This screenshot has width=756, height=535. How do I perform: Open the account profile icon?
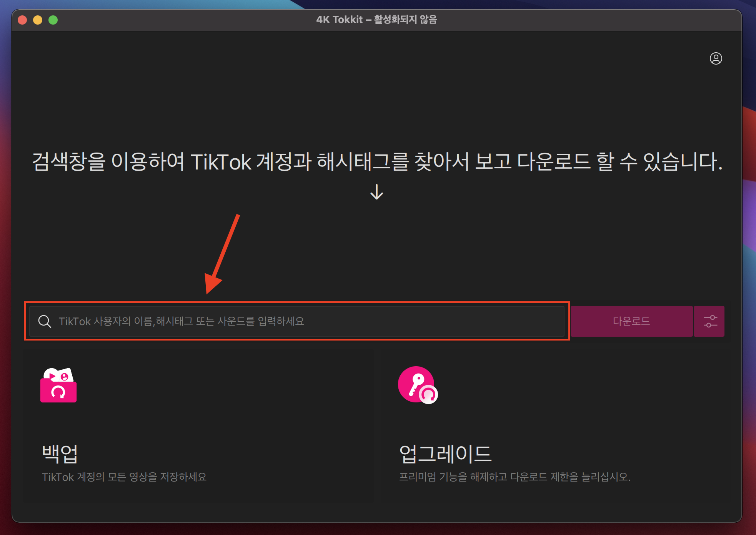click(x=716, y=58)
